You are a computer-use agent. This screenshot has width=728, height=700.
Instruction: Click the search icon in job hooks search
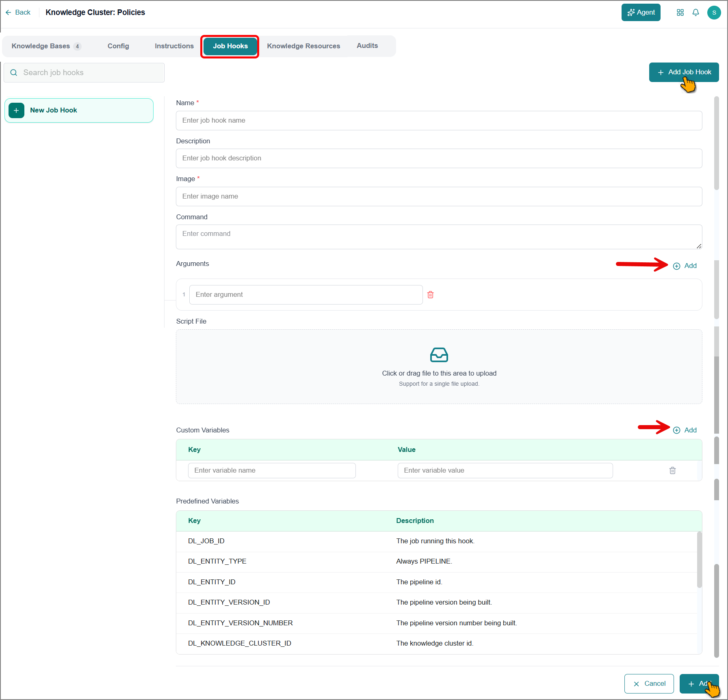coord(14,73)
